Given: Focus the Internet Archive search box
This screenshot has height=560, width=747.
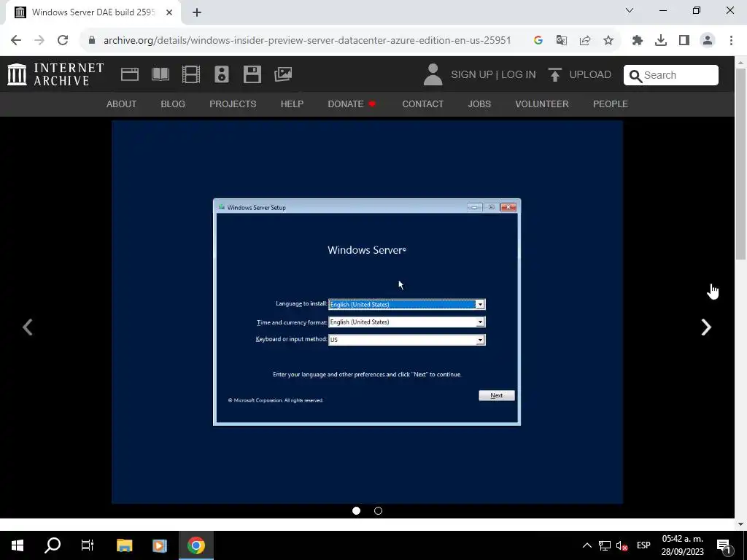Looking at the screenshot, I should (671, 75).
